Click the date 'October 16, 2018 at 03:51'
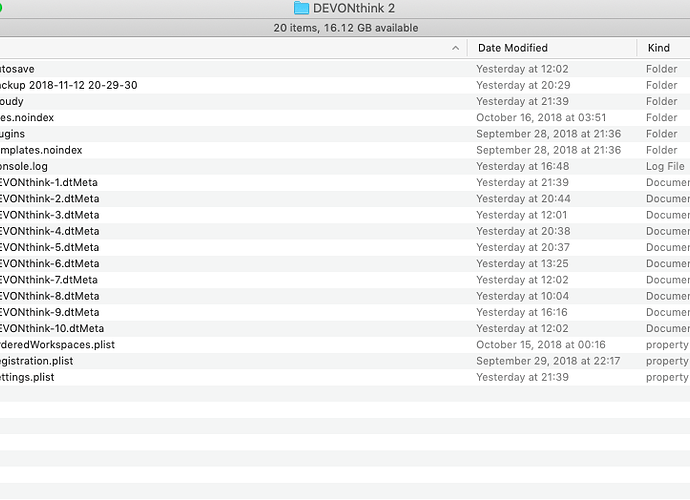 click(541, 118)
